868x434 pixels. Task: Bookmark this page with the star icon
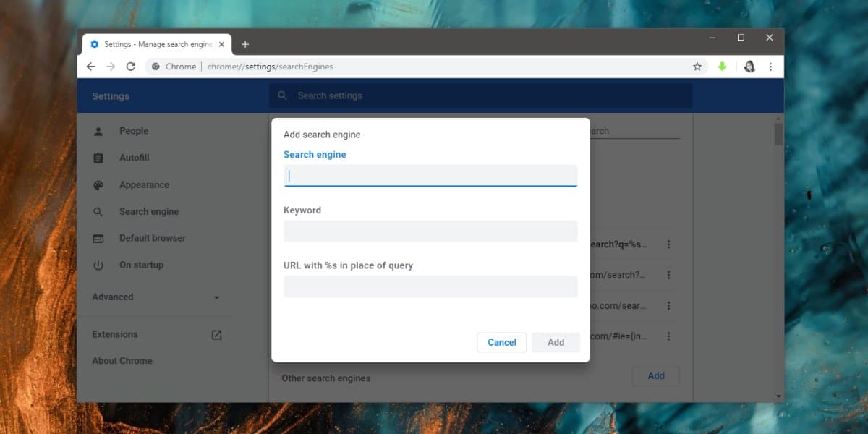697,67
